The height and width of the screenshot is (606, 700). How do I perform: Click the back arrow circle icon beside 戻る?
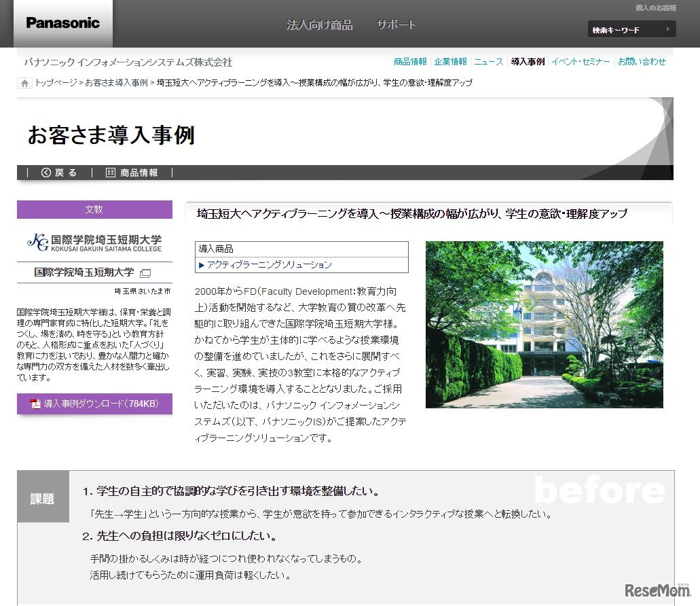point(45,172)
